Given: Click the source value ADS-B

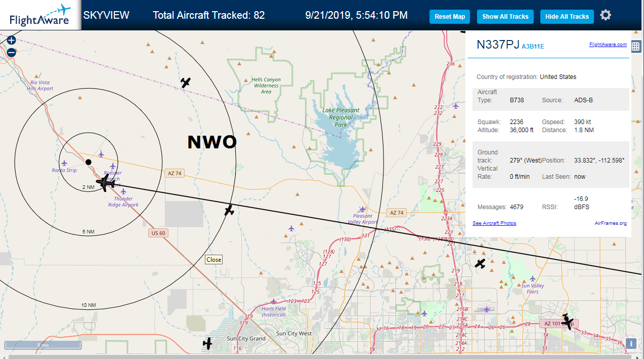Looking at the screenshot, I should [583, 100].
